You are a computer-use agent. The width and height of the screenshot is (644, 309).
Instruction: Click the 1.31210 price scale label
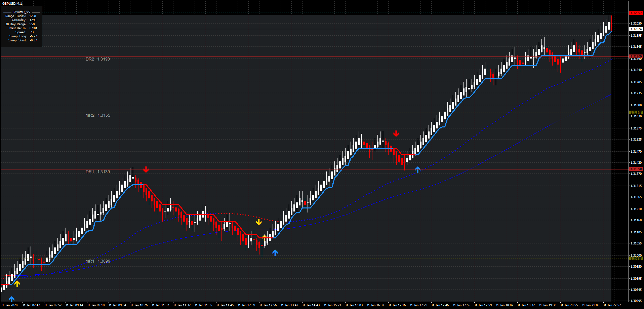pyautogui.click(x=636, y=209)
